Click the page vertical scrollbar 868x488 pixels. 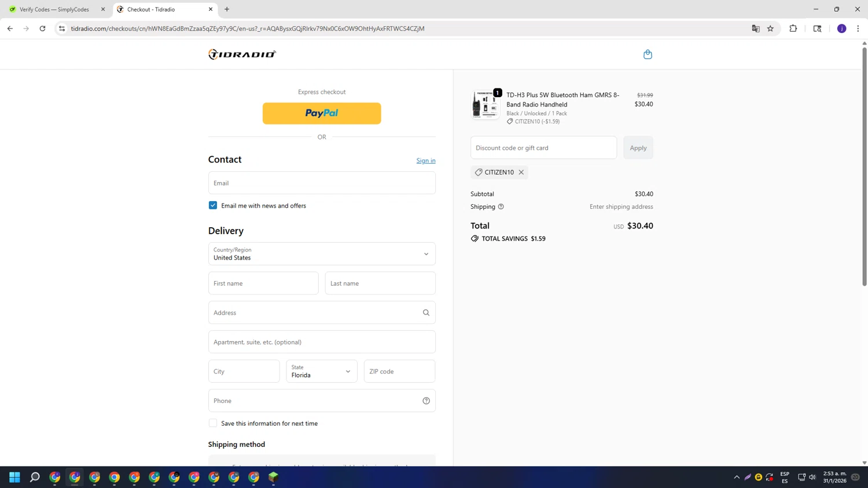(865, 167)
